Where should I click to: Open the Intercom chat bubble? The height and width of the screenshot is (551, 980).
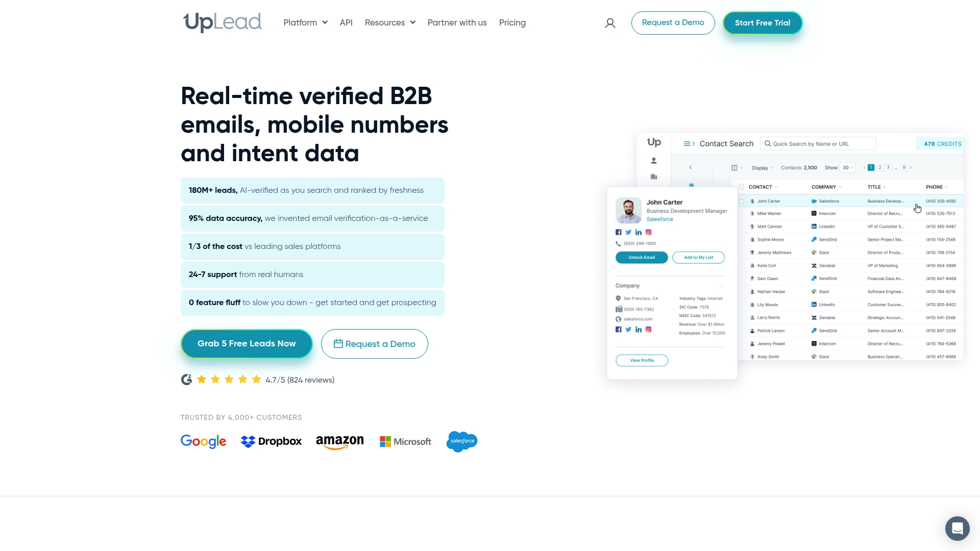958,529
